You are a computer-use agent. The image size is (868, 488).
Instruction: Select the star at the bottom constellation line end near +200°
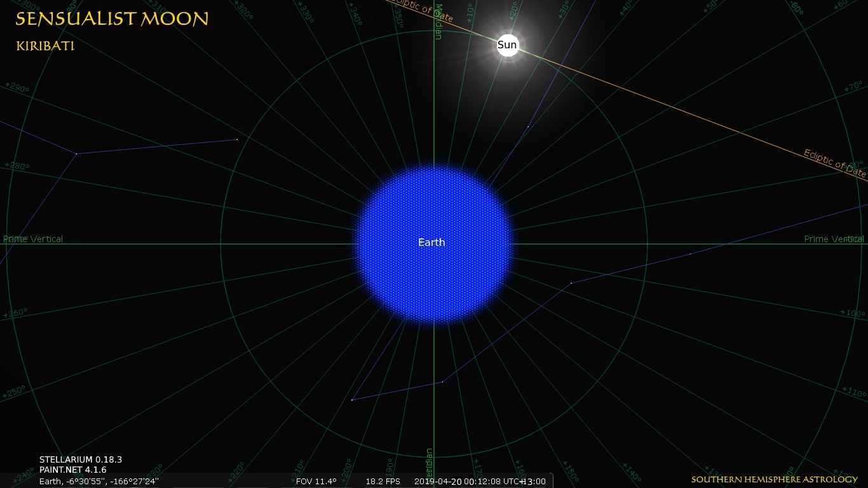pos(352,400)
